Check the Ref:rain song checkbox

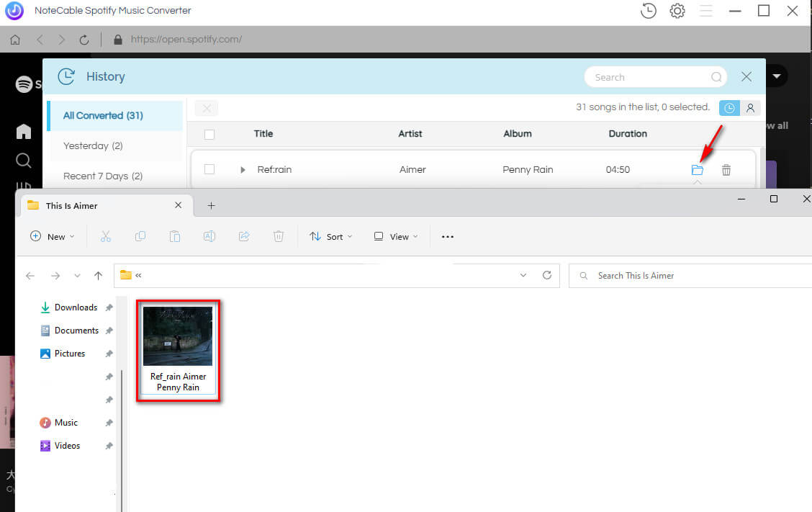pos(209,169)
